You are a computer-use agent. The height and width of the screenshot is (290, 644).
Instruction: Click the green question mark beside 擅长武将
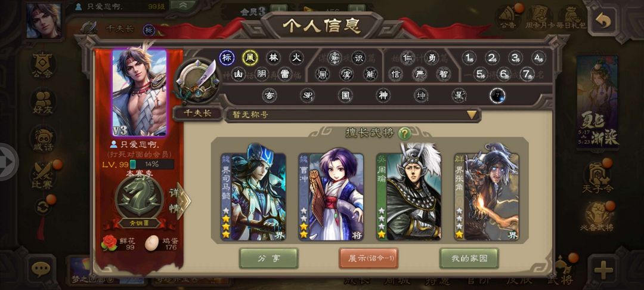(x=404, y=133)
